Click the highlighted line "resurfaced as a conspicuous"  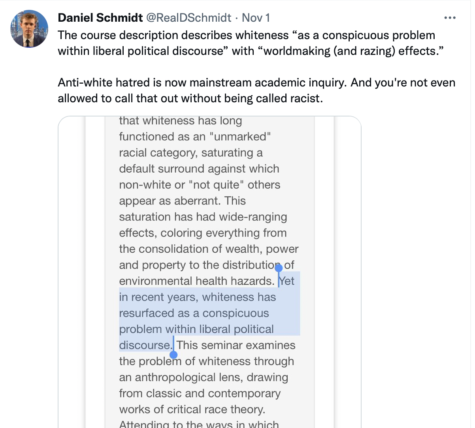click(x=194, y=313)
